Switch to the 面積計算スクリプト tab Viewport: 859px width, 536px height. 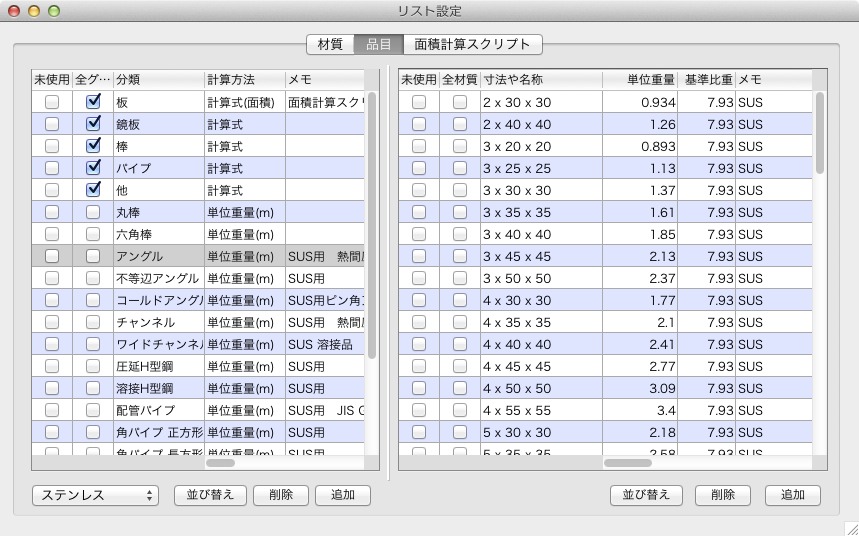(x=473, y=44)
